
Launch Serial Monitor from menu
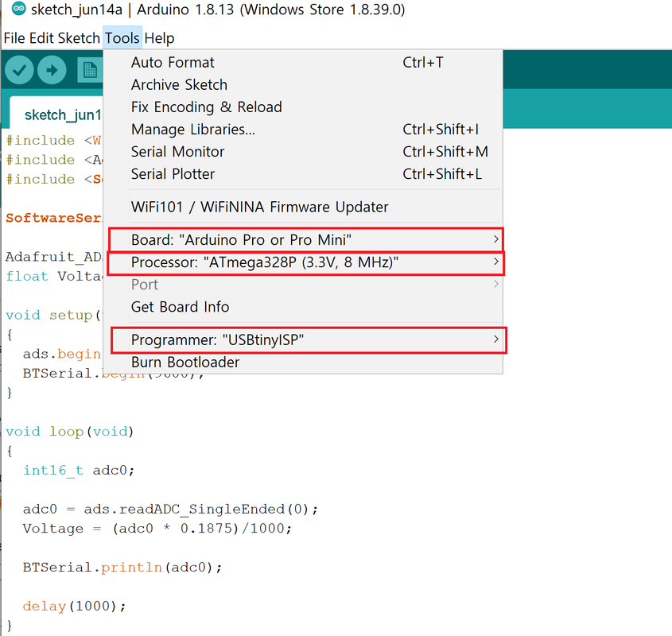tap(303, 152)
